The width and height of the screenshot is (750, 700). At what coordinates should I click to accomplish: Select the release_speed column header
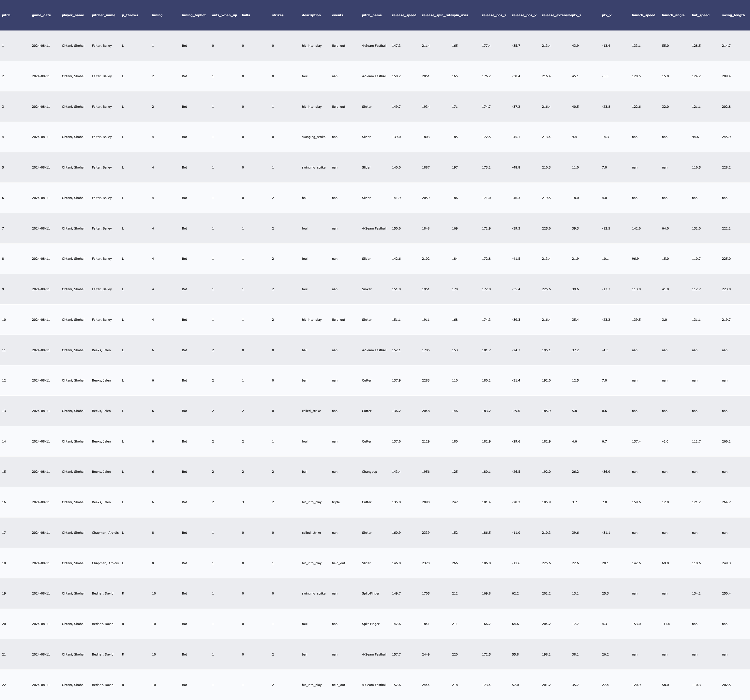[x=404, y=15]
